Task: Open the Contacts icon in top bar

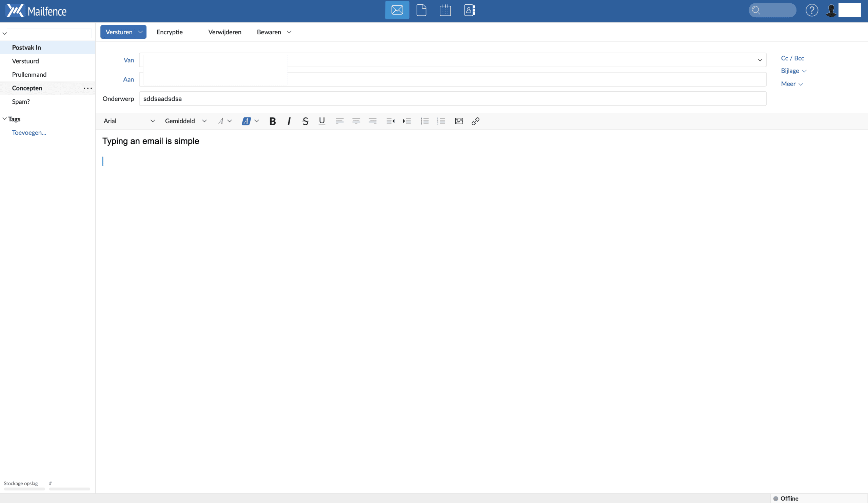Action: click(469, 10)
